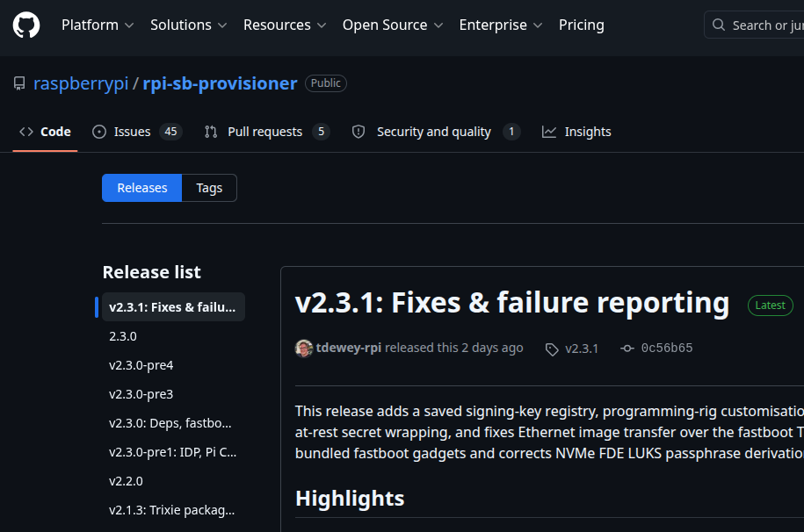The height and width of the screenshot is (532, 804).
Task: Open the v2.3.1: Fixes & failure reporting title
Action: click(x=512, y=303)
